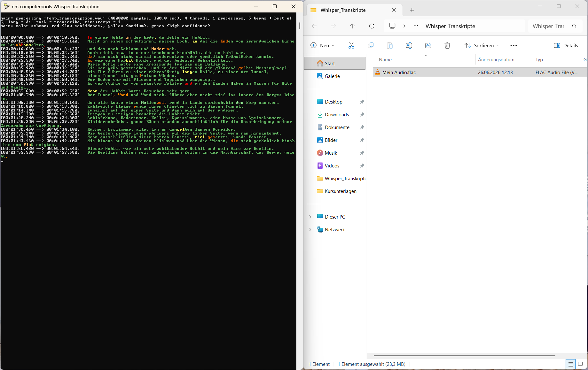The width and height of the screenshot is (588, 370).
Task: Switch to large thumbnails view toggle
Action: (x=580, y=364)
